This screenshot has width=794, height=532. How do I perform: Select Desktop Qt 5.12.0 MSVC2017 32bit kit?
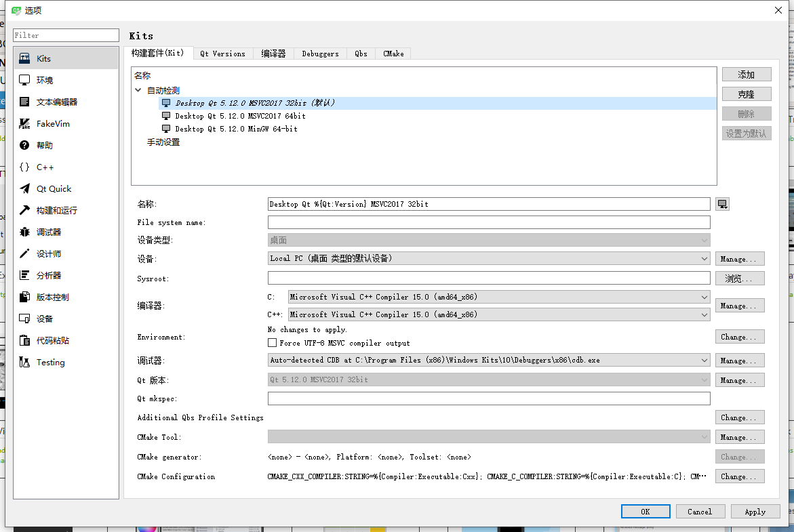[x=255, y=103]
